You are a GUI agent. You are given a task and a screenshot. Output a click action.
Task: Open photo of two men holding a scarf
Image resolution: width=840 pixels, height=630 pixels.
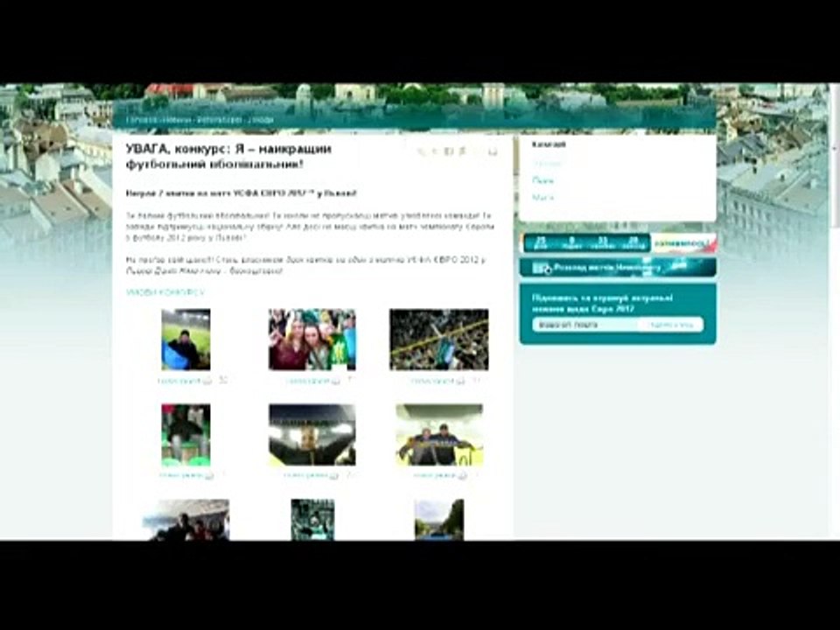coord(439,435)
